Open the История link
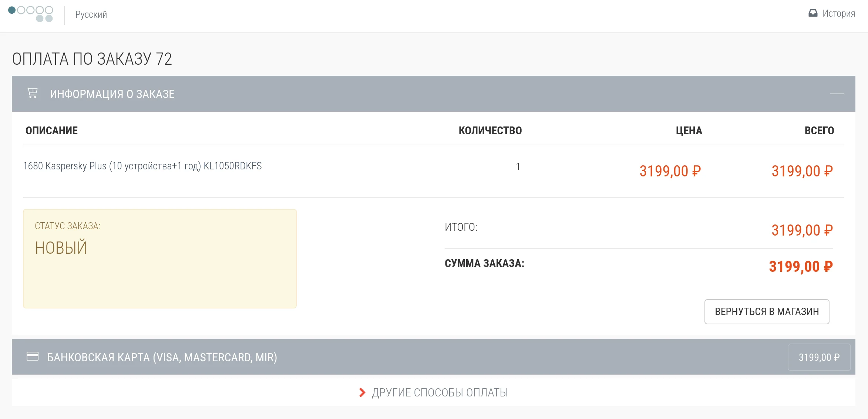868x419 pixels. point(838,14)
